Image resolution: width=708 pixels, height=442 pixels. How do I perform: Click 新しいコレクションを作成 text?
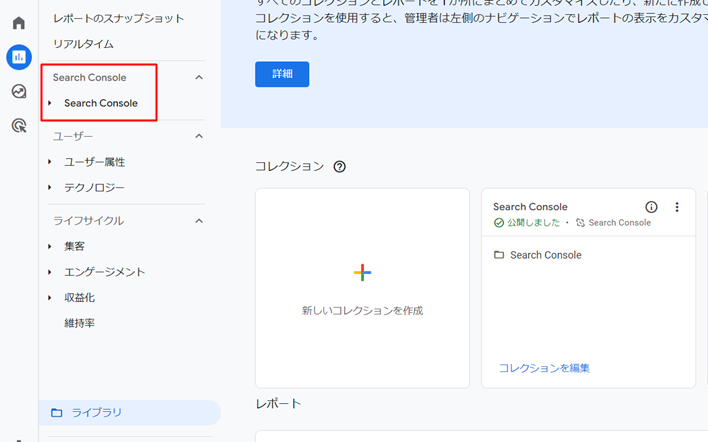[x=362, y=311]
